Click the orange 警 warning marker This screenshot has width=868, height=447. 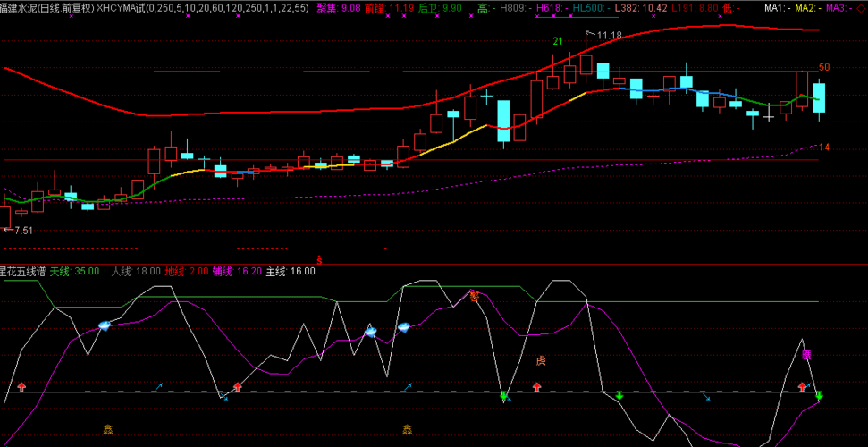coord(475,296)
